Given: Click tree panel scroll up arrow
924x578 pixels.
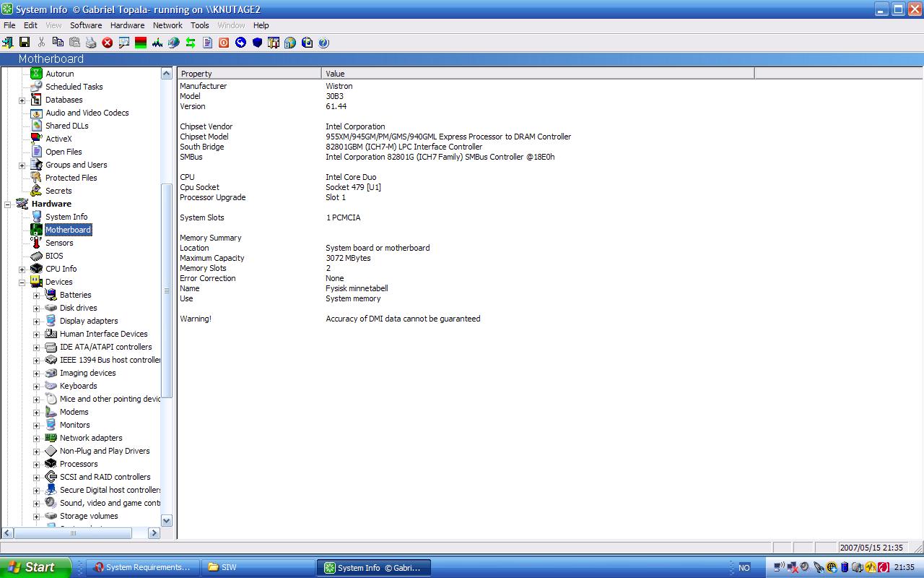Looking at the screenshot, I should click(x=167, y=74).
